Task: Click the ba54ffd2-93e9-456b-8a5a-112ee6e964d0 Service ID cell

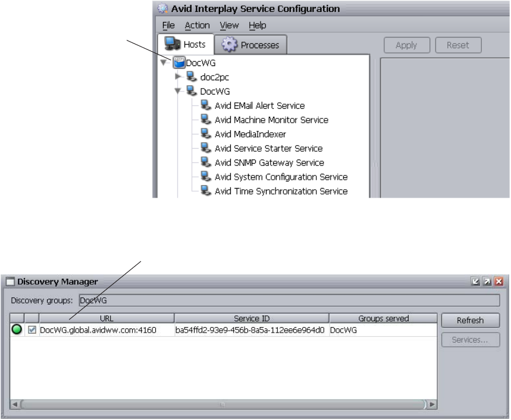Action: click(252, 330)
